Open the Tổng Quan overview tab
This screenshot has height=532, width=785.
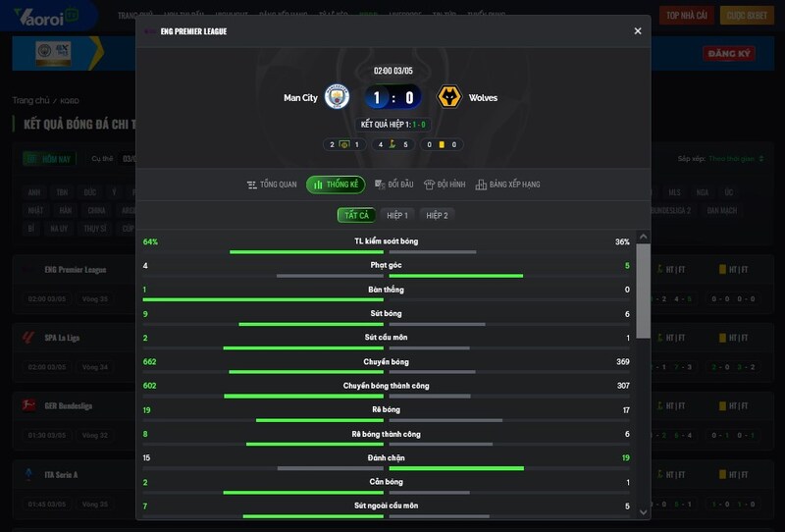click(272, 185)
